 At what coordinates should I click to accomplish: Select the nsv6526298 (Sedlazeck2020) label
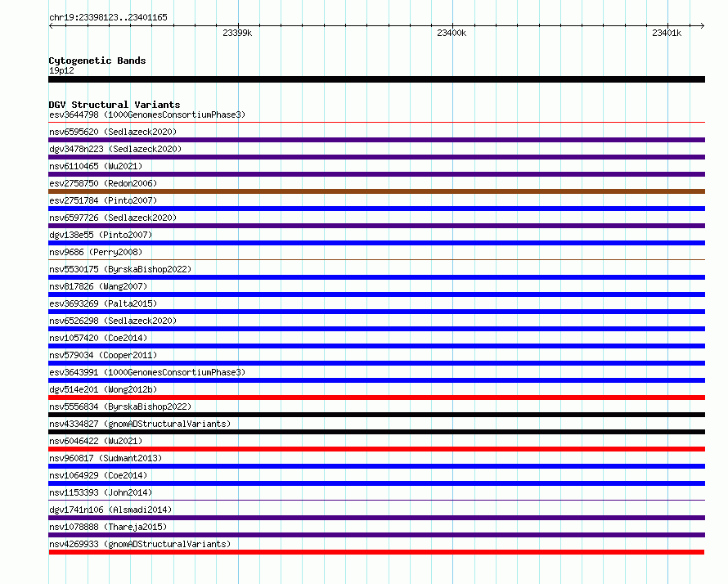point(113,321)
